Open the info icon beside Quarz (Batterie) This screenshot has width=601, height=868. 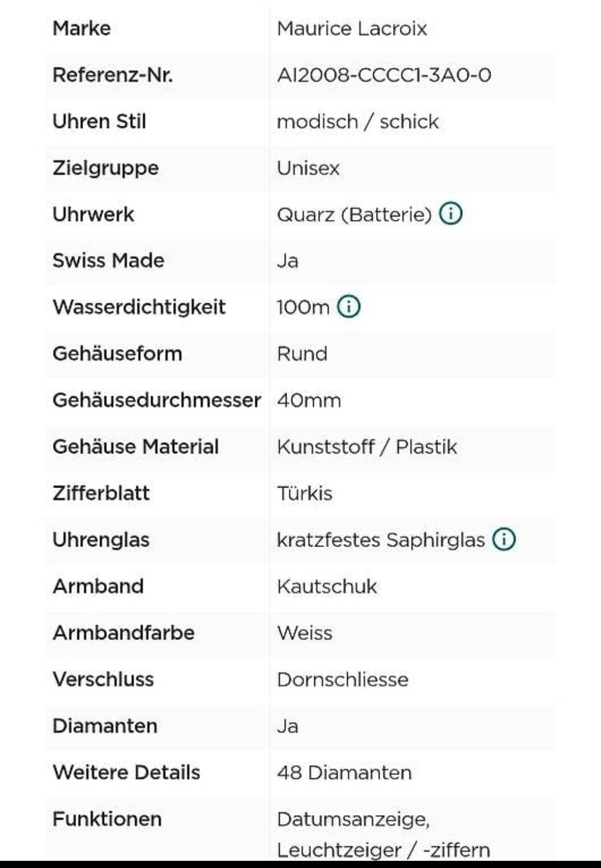pos(451,213)
